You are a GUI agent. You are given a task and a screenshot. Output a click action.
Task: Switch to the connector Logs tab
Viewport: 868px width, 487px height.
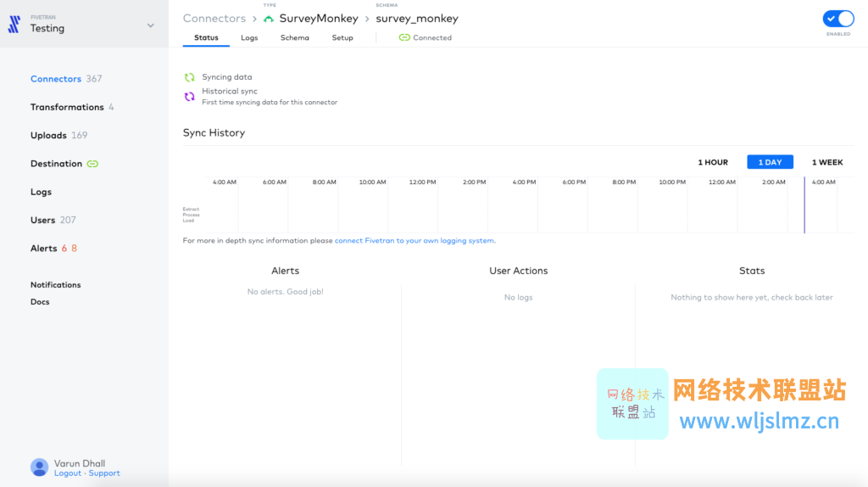[x=249, y=37]
